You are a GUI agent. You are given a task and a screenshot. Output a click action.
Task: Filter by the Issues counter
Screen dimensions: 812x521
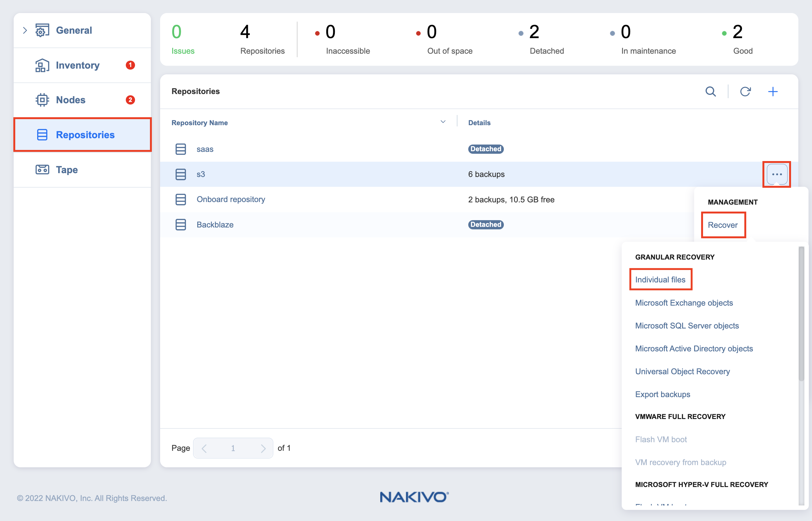(183, 39)
